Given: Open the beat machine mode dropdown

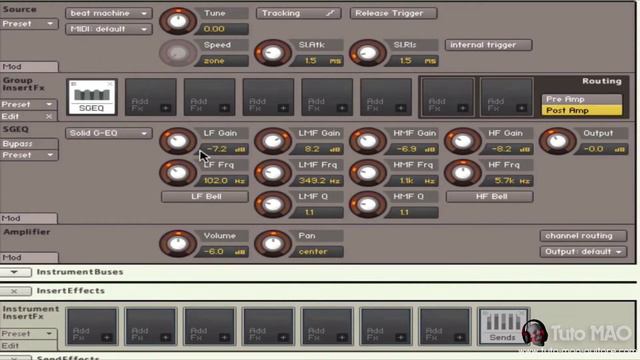Looking at the screenshot, I should point(109,13).
